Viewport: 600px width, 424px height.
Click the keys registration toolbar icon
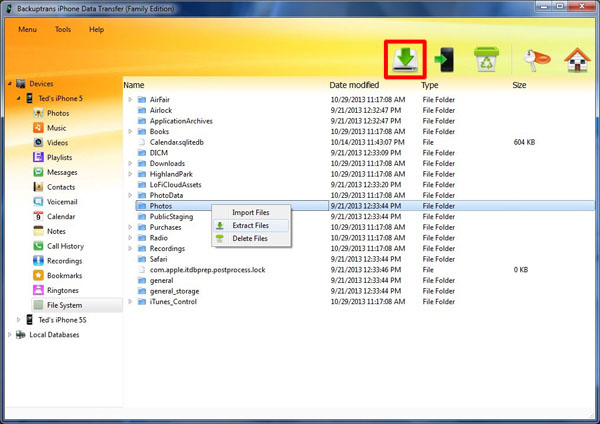tap(537, 60)
